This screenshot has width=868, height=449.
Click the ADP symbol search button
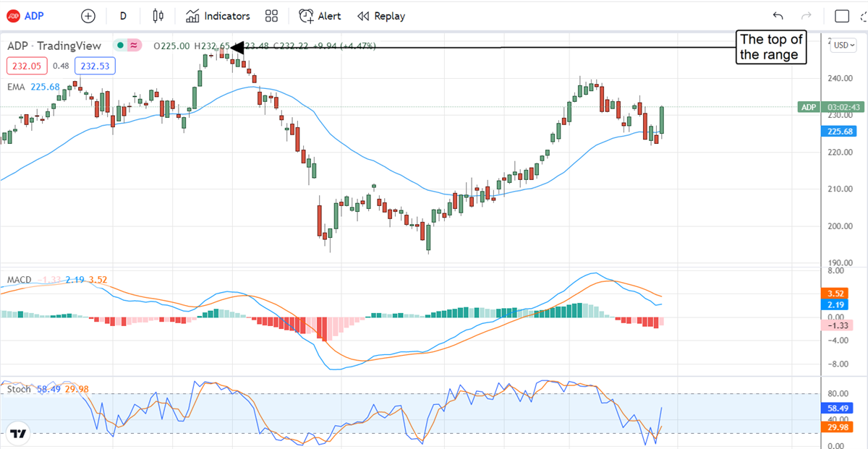tap(25, 16)
